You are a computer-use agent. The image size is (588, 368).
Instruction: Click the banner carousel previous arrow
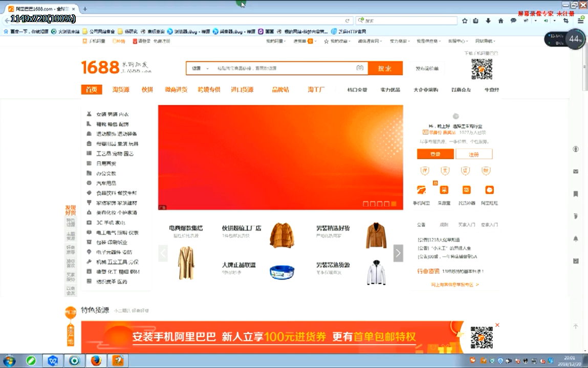pyautogui.click(x=163, y=253)
